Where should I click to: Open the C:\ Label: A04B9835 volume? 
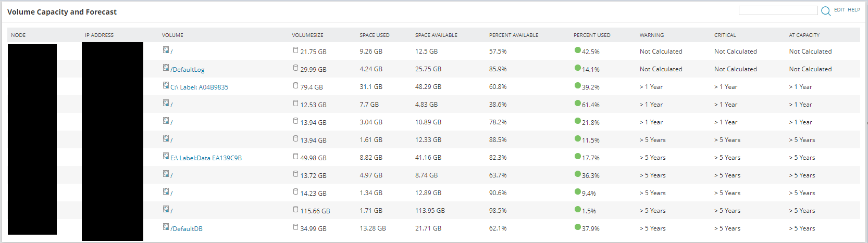[200, 87]
